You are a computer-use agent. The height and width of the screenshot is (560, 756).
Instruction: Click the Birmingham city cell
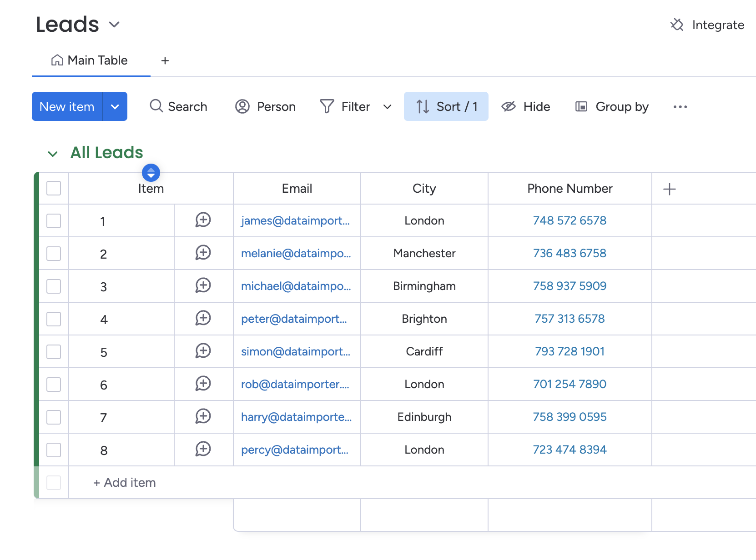(424, 286)
